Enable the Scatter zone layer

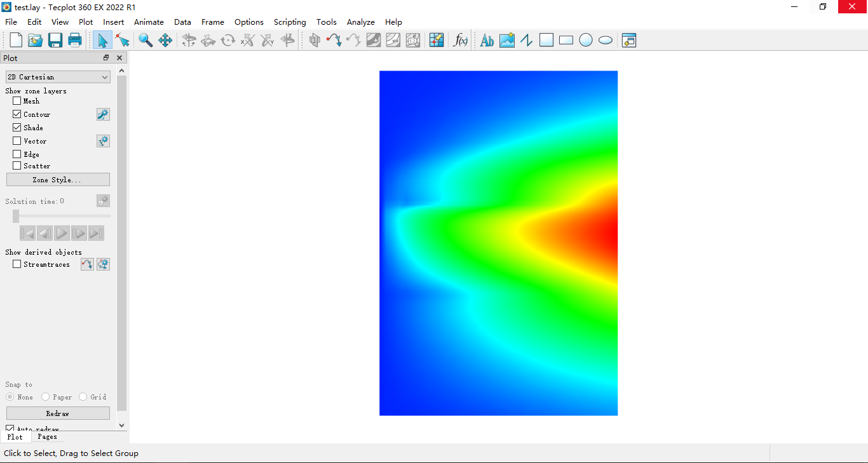tap(17, 166)
